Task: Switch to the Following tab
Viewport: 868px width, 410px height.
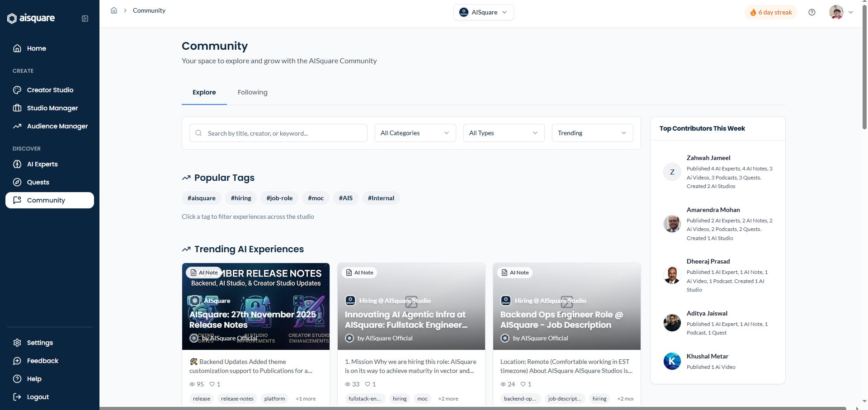Action: pyautogui.click(x=253, y=92)
